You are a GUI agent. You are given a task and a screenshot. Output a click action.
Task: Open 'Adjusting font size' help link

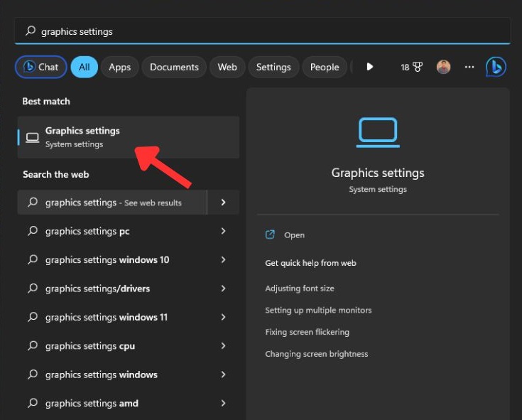point(300,289)
